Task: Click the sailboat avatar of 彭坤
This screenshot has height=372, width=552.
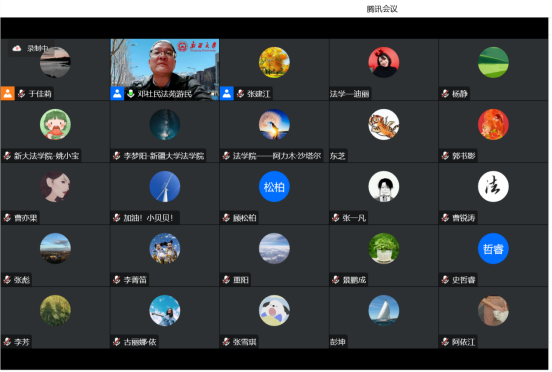Action: tap(384, 310)
